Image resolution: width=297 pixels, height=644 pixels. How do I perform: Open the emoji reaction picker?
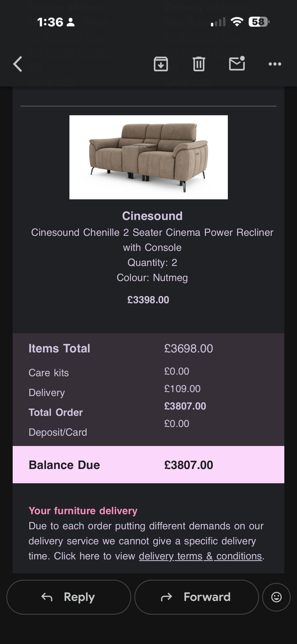[276, 597]
